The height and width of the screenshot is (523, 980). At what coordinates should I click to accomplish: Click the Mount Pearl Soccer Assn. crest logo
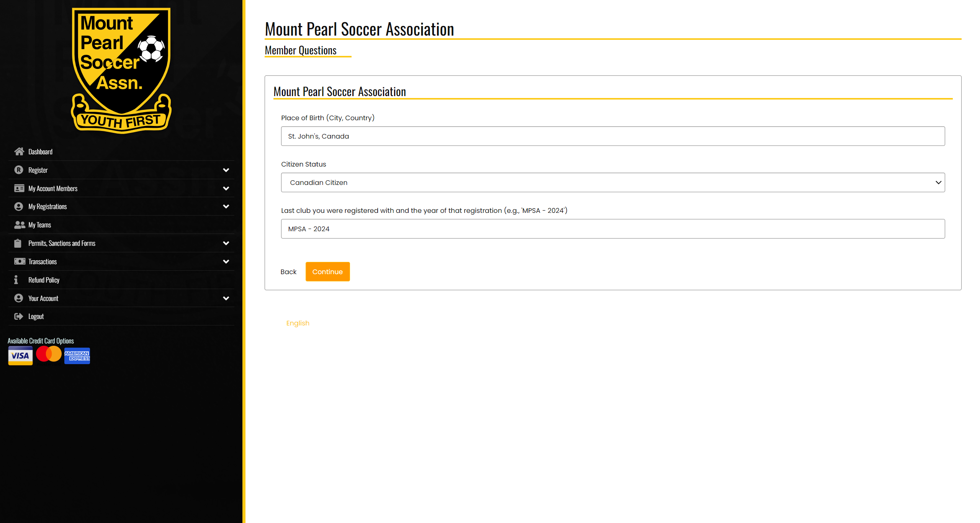[x=121, y=71]
